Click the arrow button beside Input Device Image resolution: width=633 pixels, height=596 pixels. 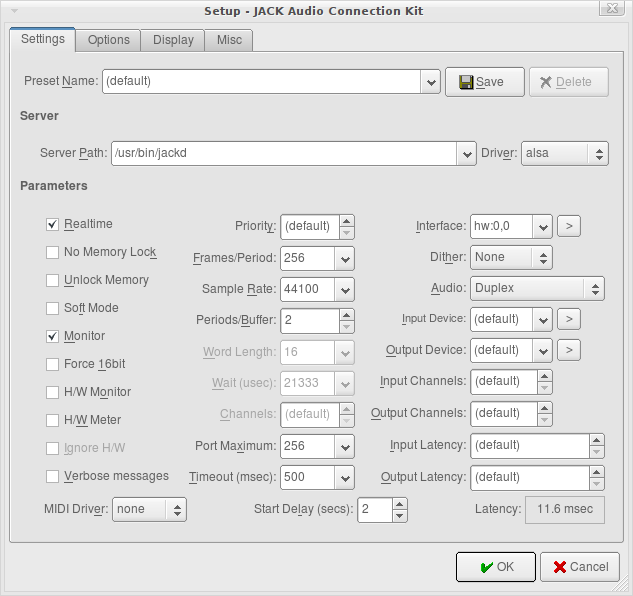569,320
